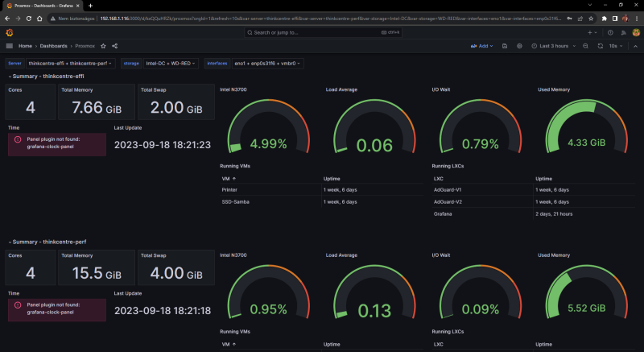This screenshot has width=644, height=352.
Task: Open the news feed icon
Action: click(x=623, y=32)
